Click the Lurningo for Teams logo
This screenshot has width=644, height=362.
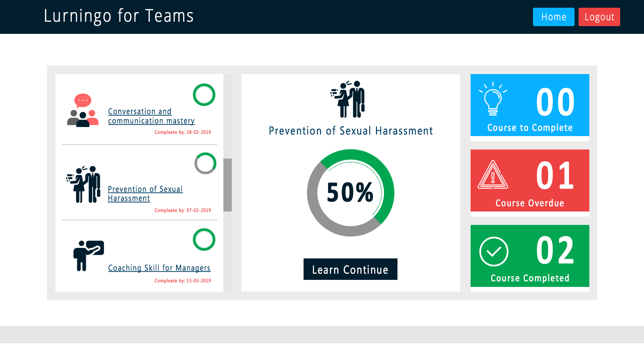[118, 15]
